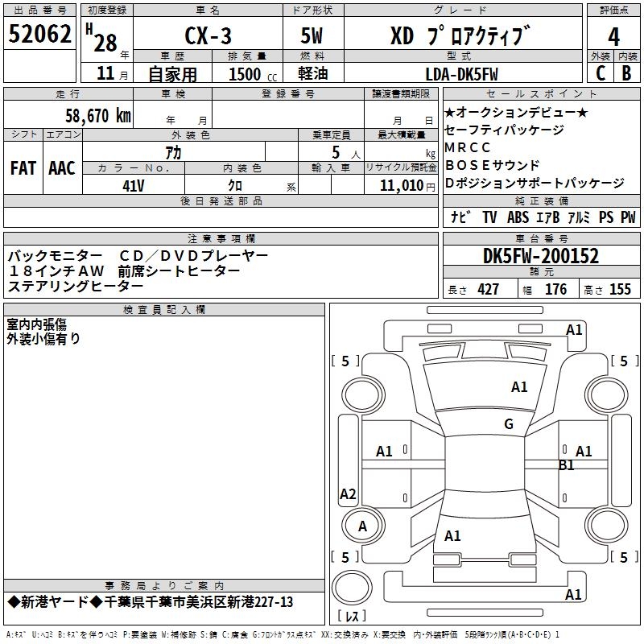This screenshot has height=644, width=644.
Task: Select the "検査員記入欄" header
Action: [x=164, y=310]
